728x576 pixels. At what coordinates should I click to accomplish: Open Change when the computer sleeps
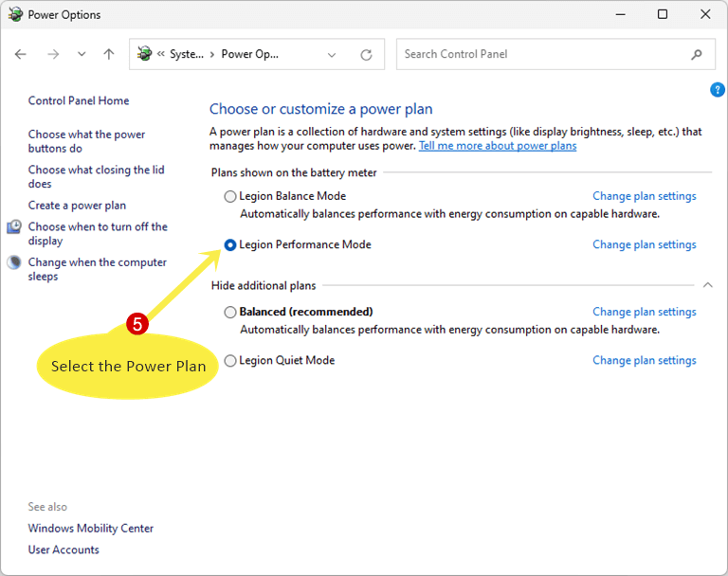click(x=97, y=269)
